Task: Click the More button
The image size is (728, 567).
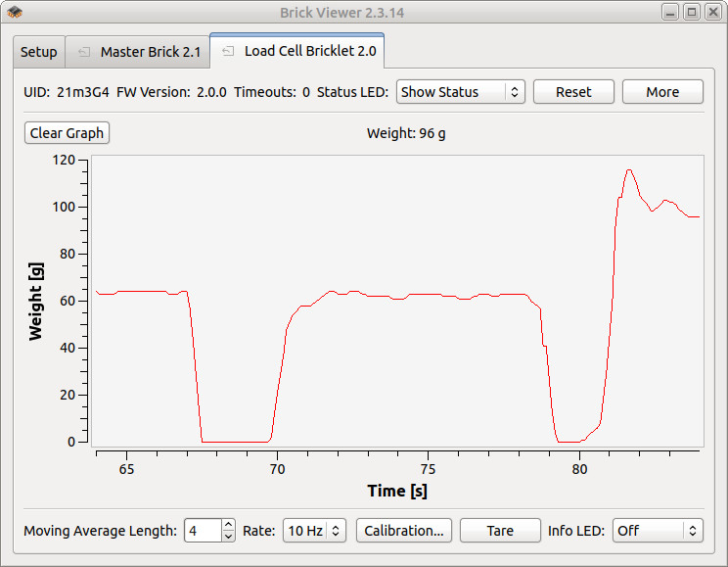Action: point(662,92)
